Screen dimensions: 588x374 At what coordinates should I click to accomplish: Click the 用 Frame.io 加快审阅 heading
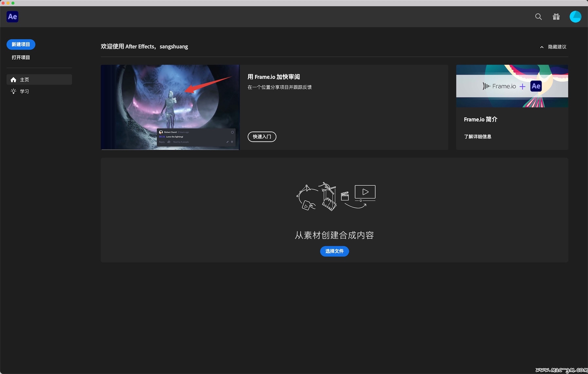tap(274, 77)
